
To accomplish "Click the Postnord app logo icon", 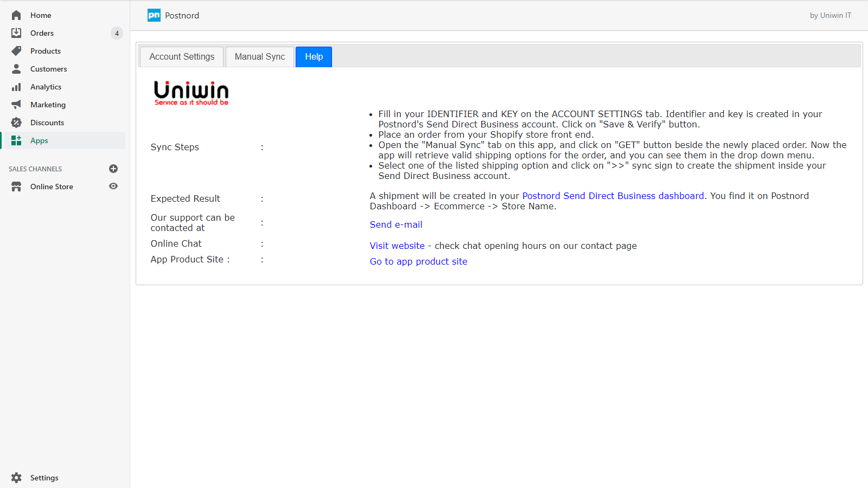I will tap(154, 15).
